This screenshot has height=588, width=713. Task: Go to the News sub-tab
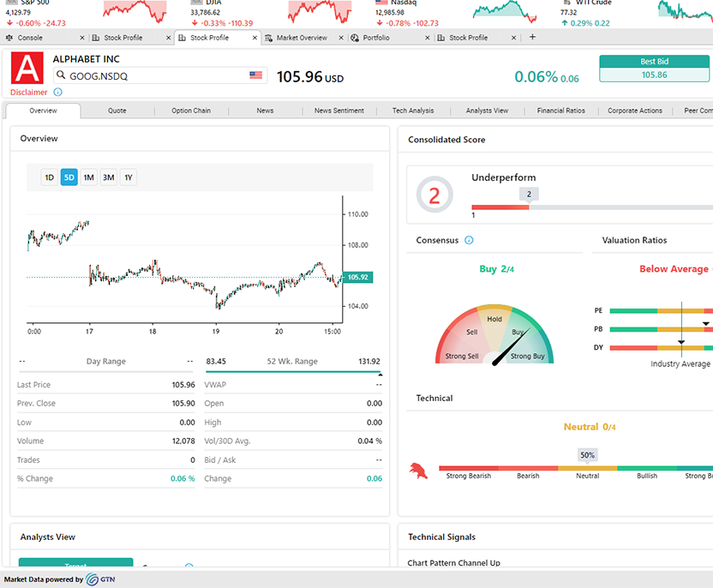265,111
